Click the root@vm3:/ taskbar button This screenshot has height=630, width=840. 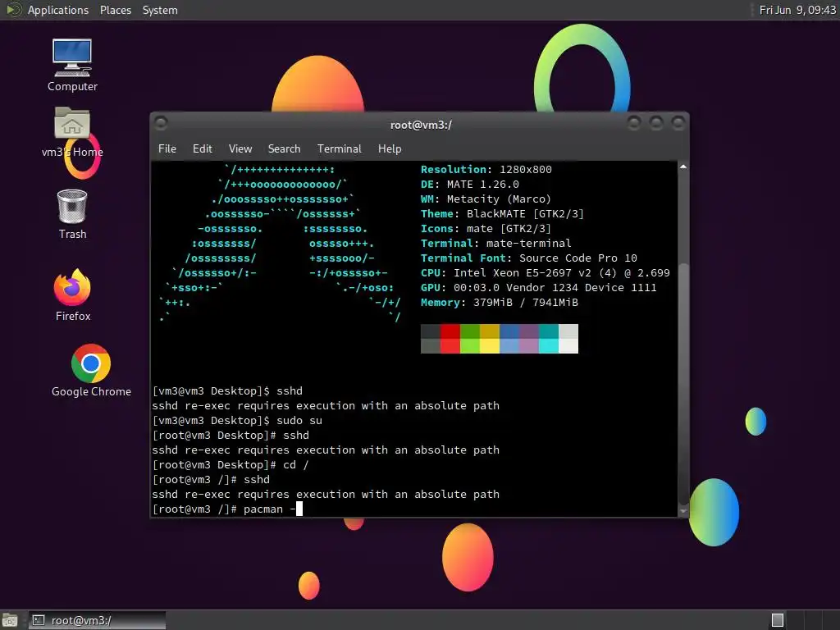coord(97,620)
